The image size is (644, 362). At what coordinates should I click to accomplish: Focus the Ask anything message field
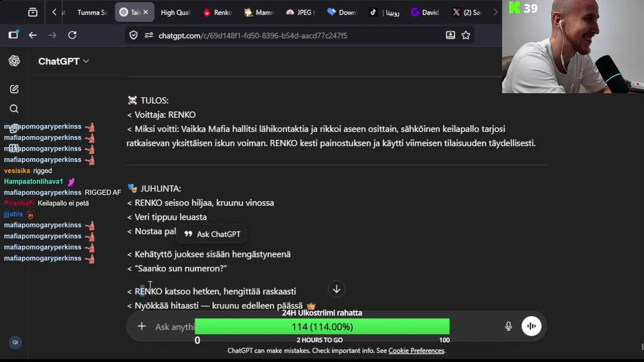pyautogui.click(x=175, y=327)
